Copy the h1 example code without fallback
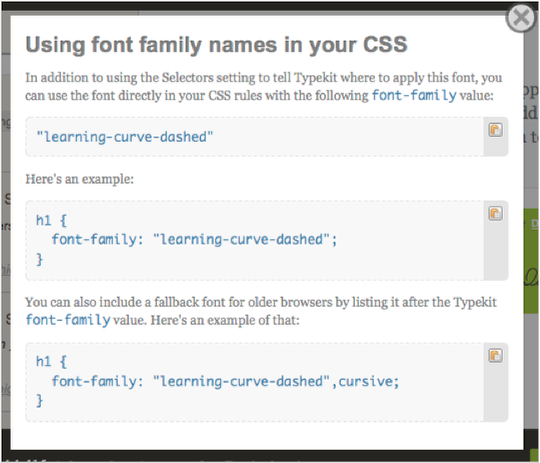540x463 pixels. pyautogui.click(x=495, y=214)
